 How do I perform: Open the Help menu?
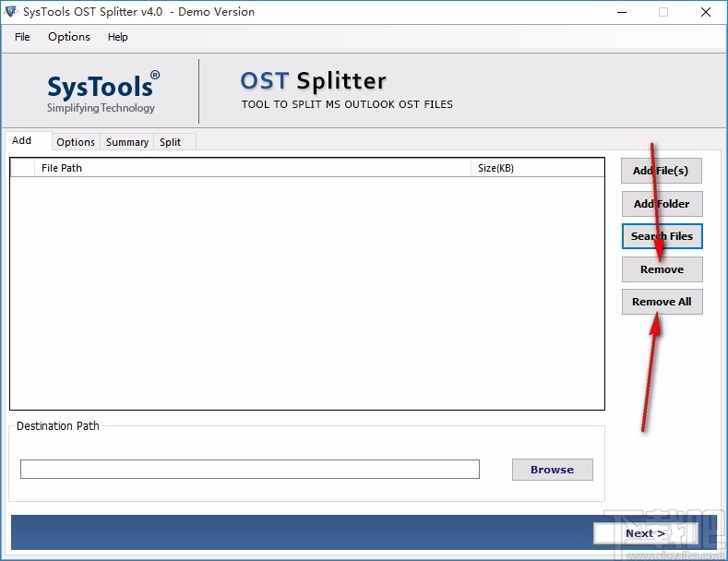point(118,37)
